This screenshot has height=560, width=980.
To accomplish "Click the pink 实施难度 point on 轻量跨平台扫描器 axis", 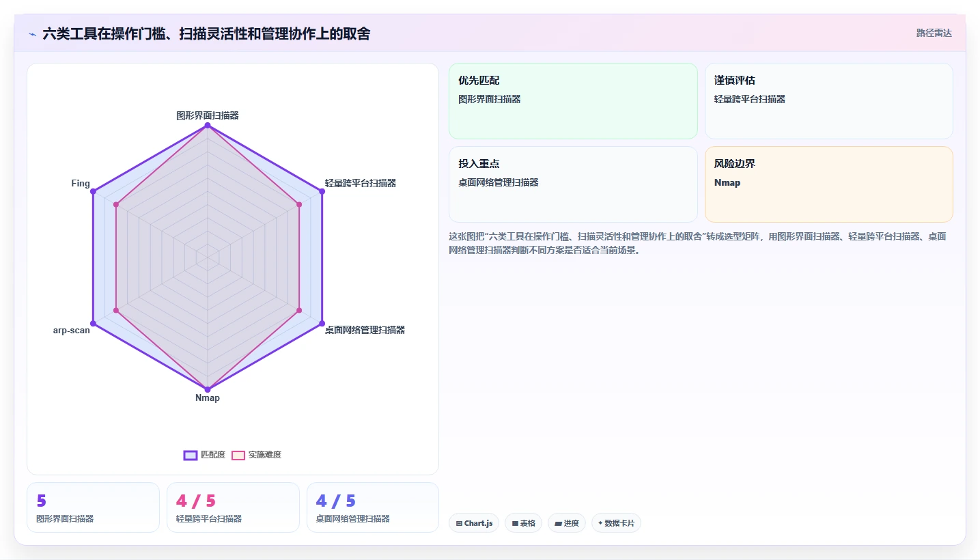I will click(x=299, y=204).
